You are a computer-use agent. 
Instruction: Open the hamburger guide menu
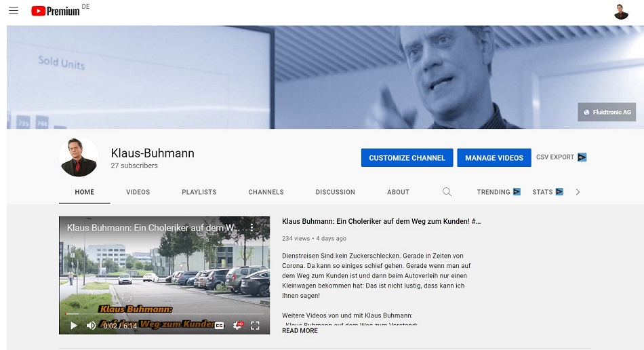tap(14, 11)
